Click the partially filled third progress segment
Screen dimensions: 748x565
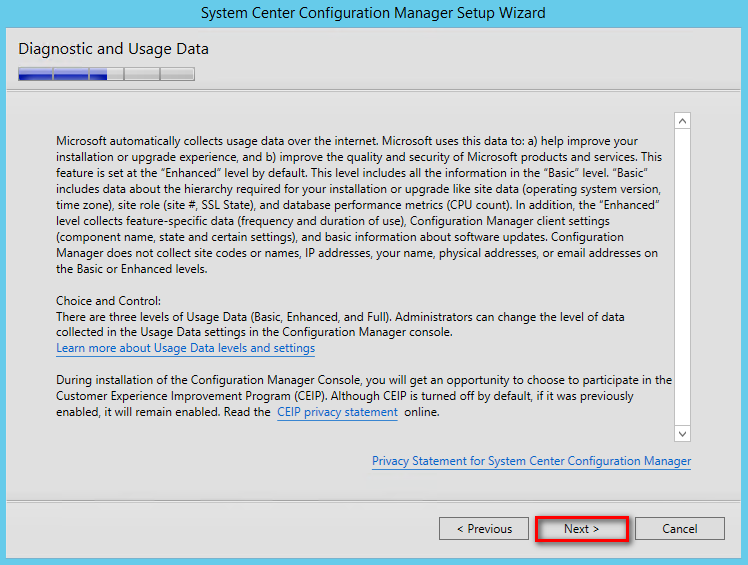(106, 74)
